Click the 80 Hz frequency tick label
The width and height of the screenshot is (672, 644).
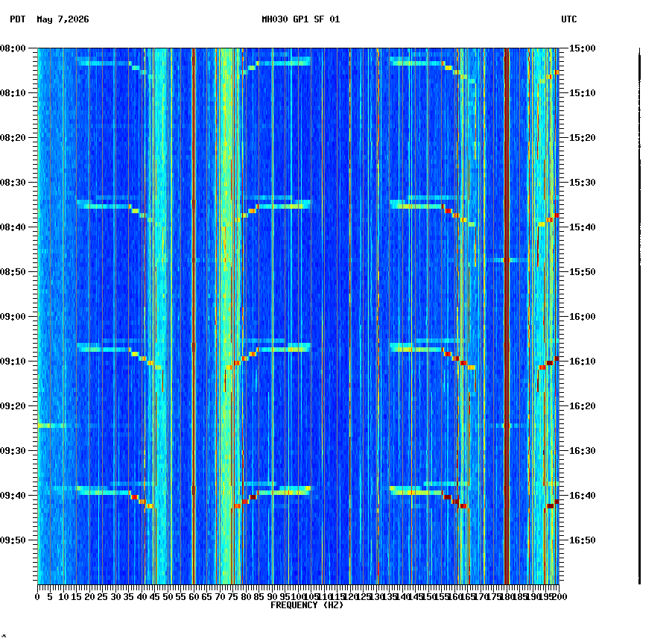click(246, 597)
